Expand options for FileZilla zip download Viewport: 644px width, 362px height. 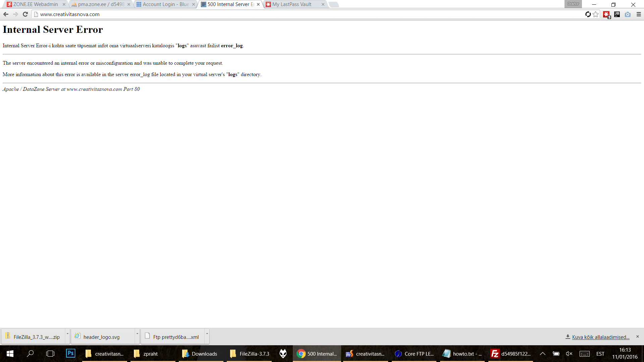click(67, 337)
